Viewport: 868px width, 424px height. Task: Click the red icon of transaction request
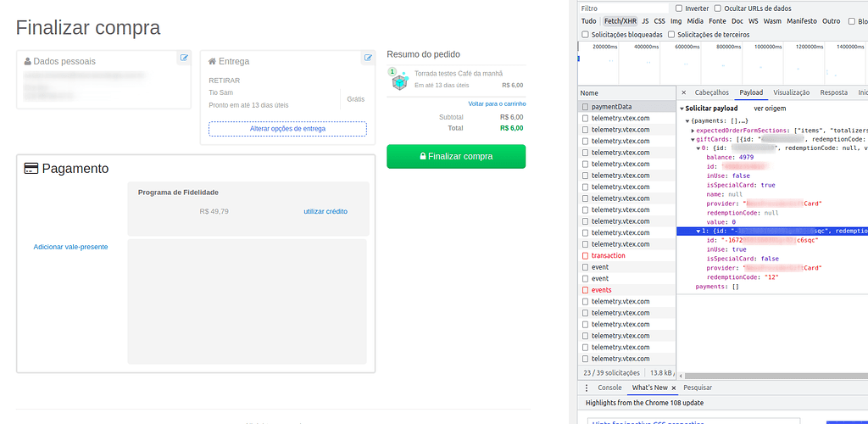click(x=585, y=256)
